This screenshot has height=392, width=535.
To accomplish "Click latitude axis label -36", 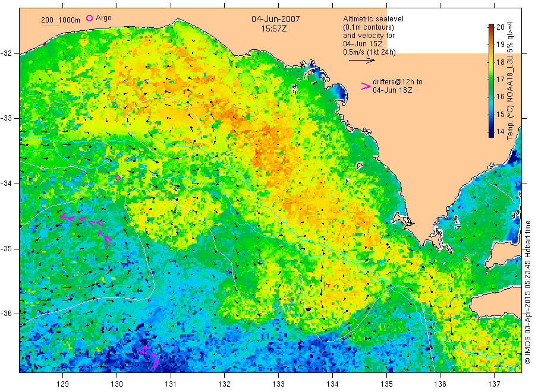I will tap(6, 313).
